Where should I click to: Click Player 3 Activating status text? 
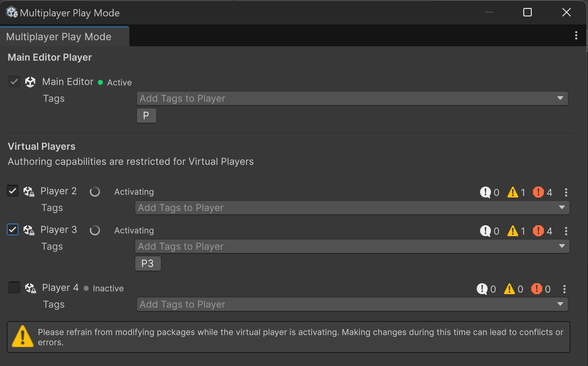point(134,231)
